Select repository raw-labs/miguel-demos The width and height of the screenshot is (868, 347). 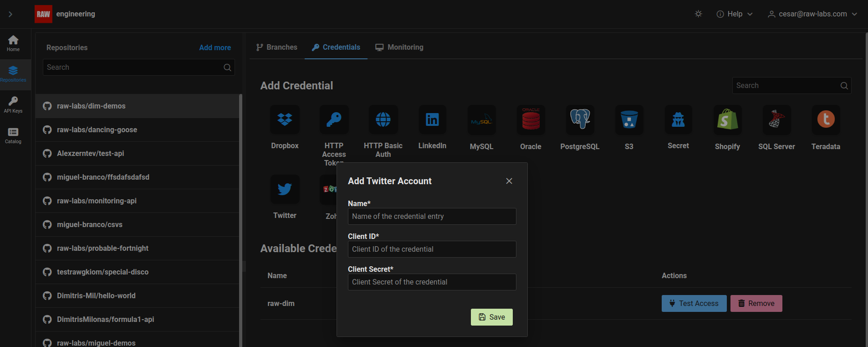point(137,339)
